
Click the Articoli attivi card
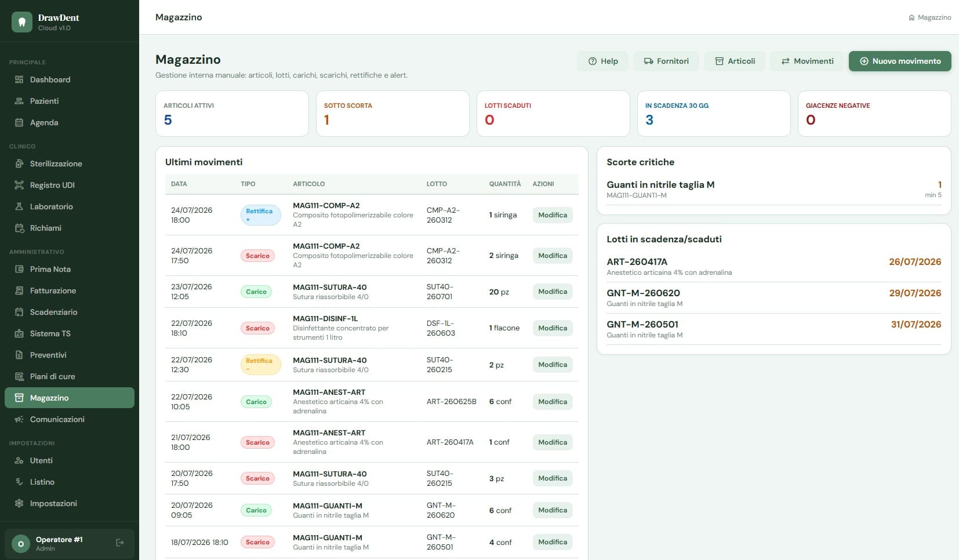click(232, 114)
